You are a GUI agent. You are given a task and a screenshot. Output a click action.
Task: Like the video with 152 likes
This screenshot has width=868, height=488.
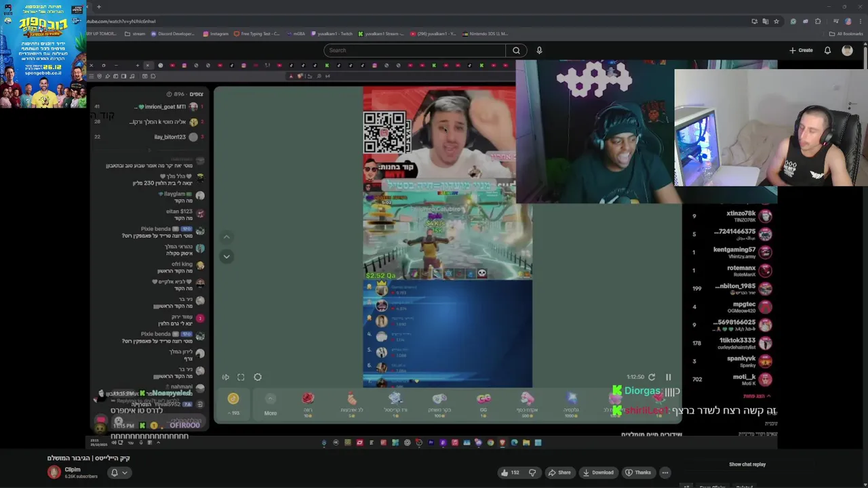point(510,472)
